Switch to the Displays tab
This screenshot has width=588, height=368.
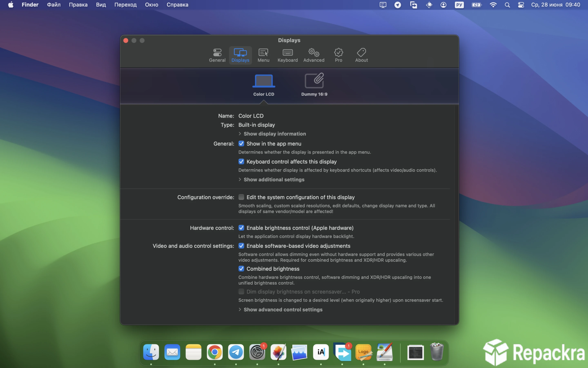click(240, 55)
